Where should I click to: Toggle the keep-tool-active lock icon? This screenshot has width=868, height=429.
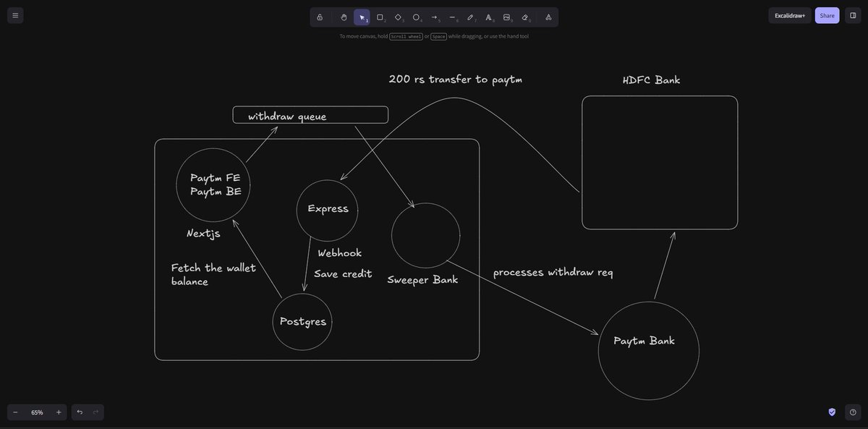pos(320,17)
